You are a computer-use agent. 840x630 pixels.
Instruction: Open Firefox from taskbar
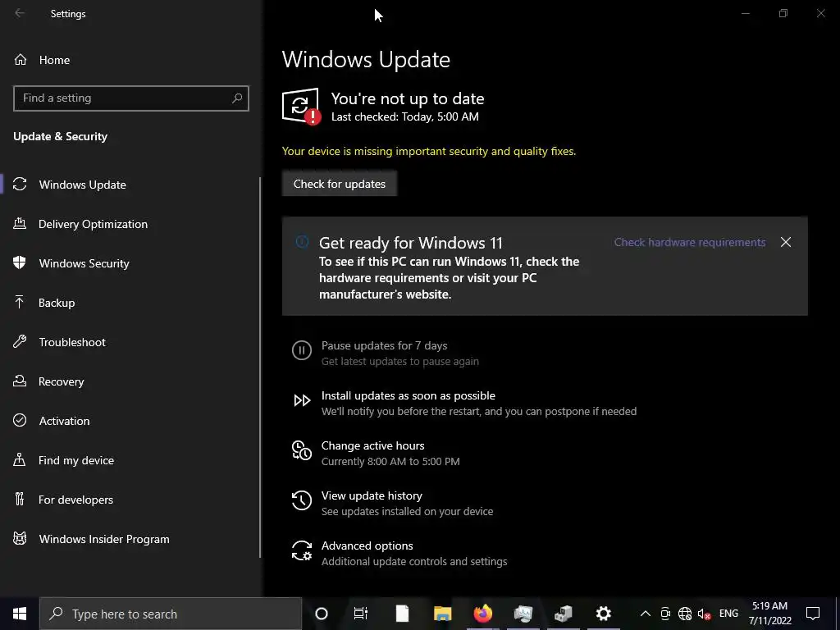482,614
